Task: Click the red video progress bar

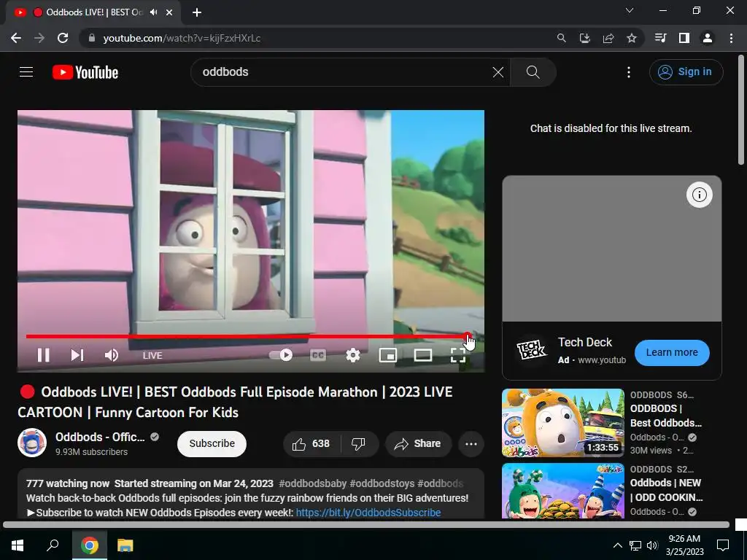Action: pos(247,336)
